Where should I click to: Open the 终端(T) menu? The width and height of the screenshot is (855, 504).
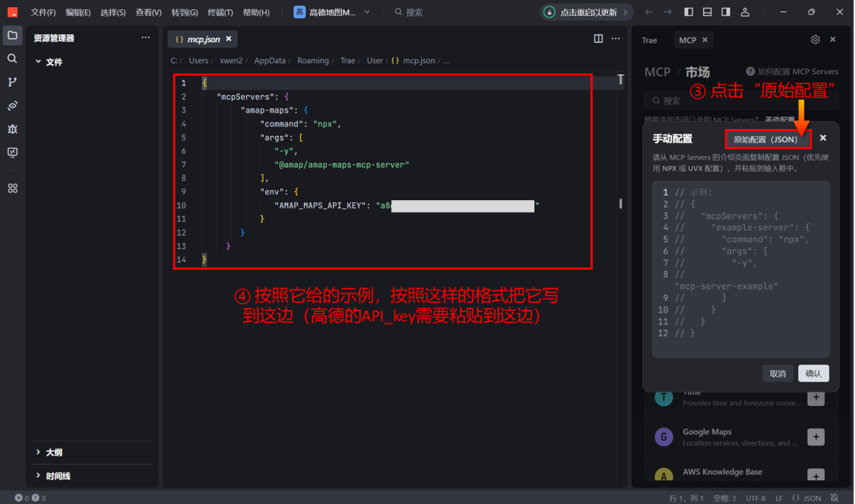pos(220,12)
